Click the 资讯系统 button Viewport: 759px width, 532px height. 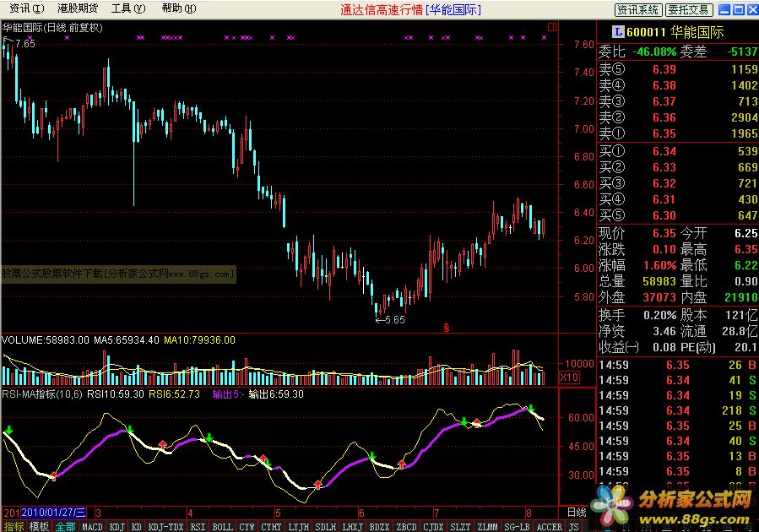[x=638, y=9]
